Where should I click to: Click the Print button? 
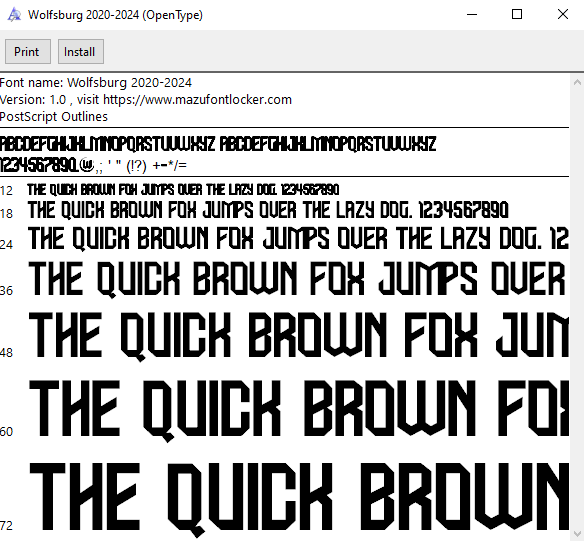[x=28, y=51]
